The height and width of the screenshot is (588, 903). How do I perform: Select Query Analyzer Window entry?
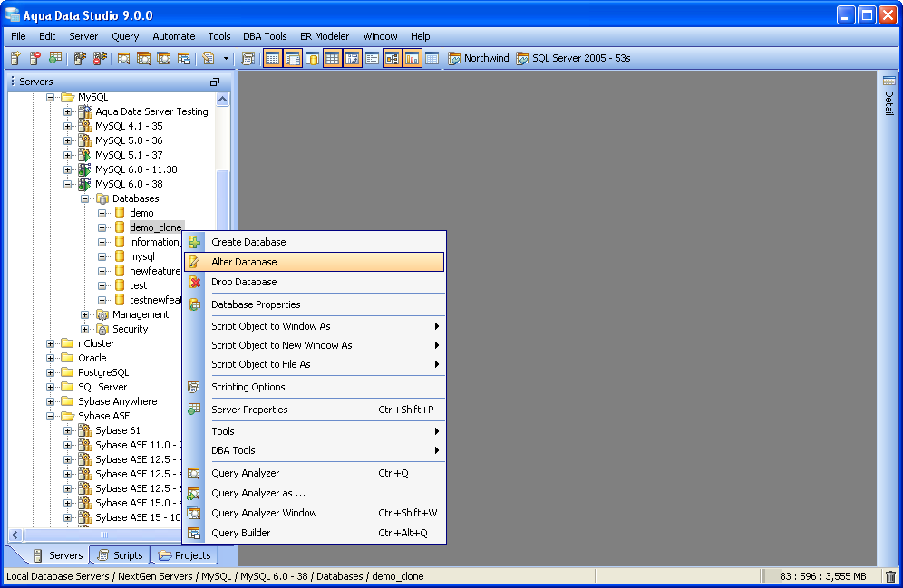tap(315, 513)
